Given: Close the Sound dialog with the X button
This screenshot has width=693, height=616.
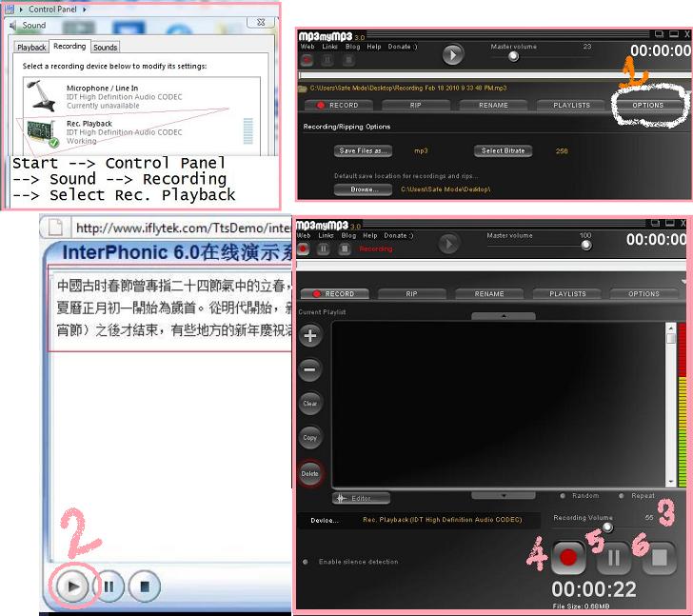Looking at the screenshot, I should coord(261,22).
